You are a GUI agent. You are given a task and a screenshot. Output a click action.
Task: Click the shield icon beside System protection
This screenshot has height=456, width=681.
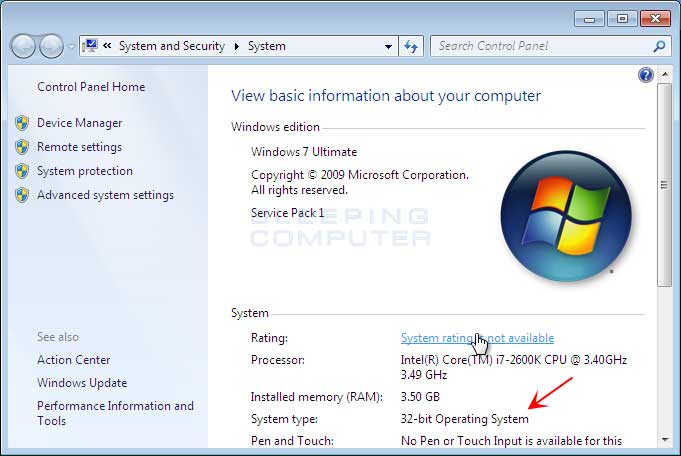click(x=22, y=171)
